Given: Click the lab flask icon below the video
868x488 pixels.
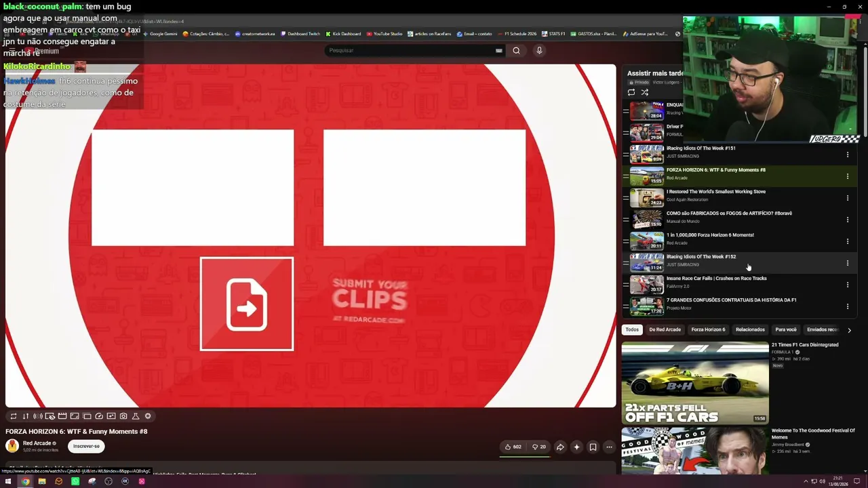Looking at the screenshot, I should tap(135, 416).
